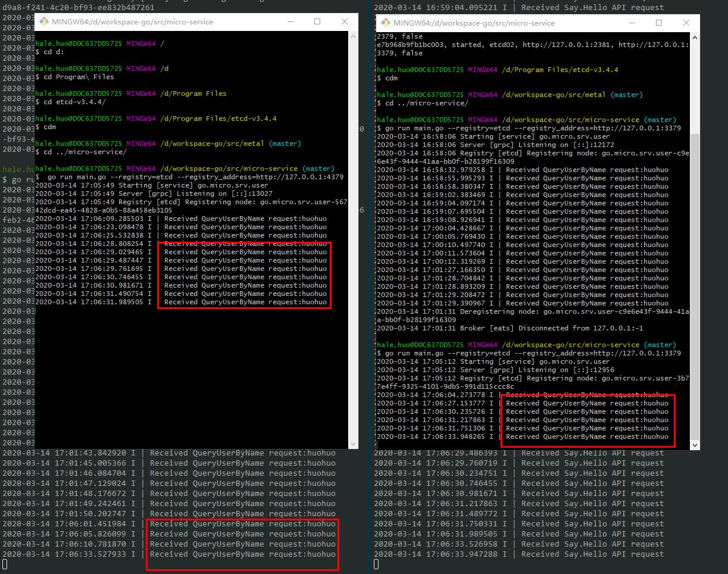Click log line timestamped 16:58:32.979258

[x=523, y=170]
